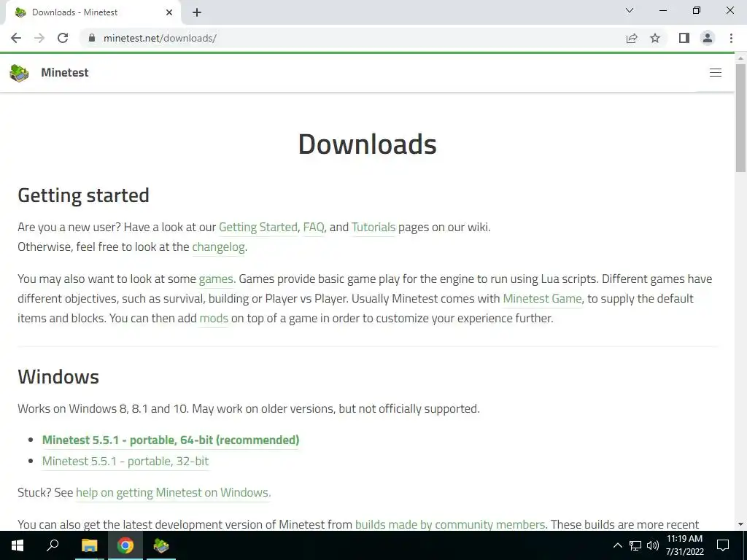
Task: Click the Getting started heading
Action: pyautogui.click(x=83, y=195)
